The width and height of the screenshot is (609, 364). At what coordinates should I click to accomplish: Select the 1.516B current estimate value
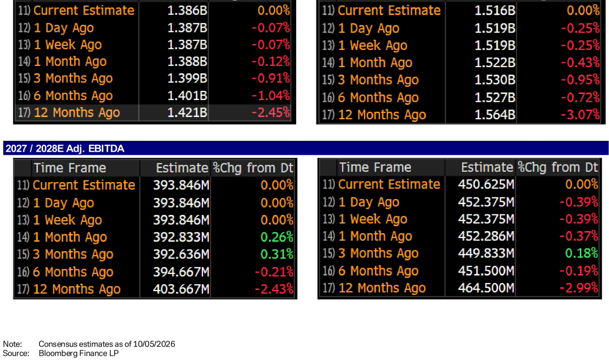pos(495,11)
